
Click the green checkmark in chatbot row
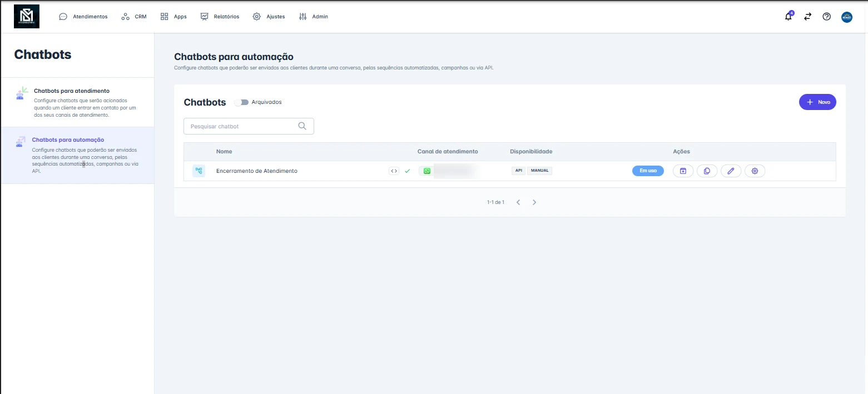[x=407, y=171]
